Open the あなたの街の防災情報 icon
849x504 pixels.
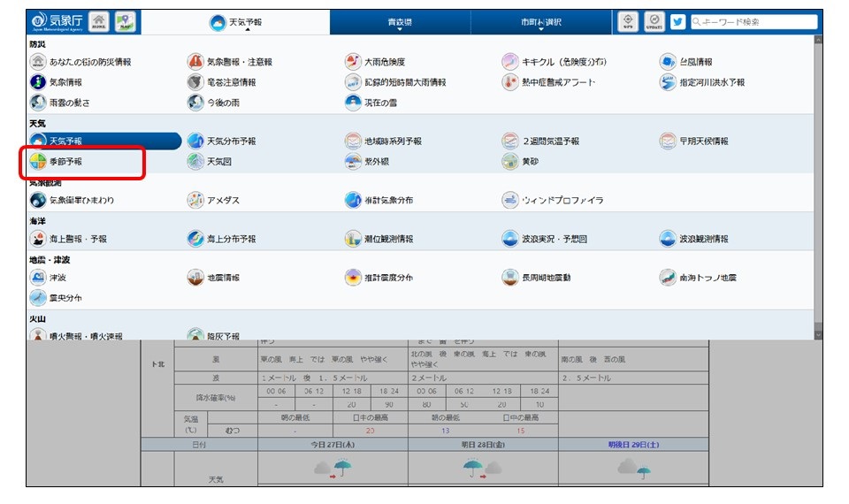[x=37, y=62]
